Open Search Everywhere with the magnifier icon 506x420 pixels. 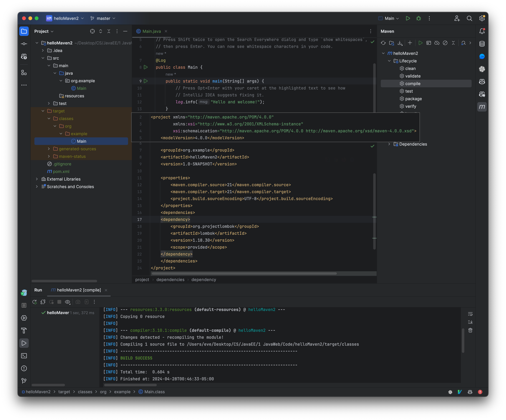[469, 18]
